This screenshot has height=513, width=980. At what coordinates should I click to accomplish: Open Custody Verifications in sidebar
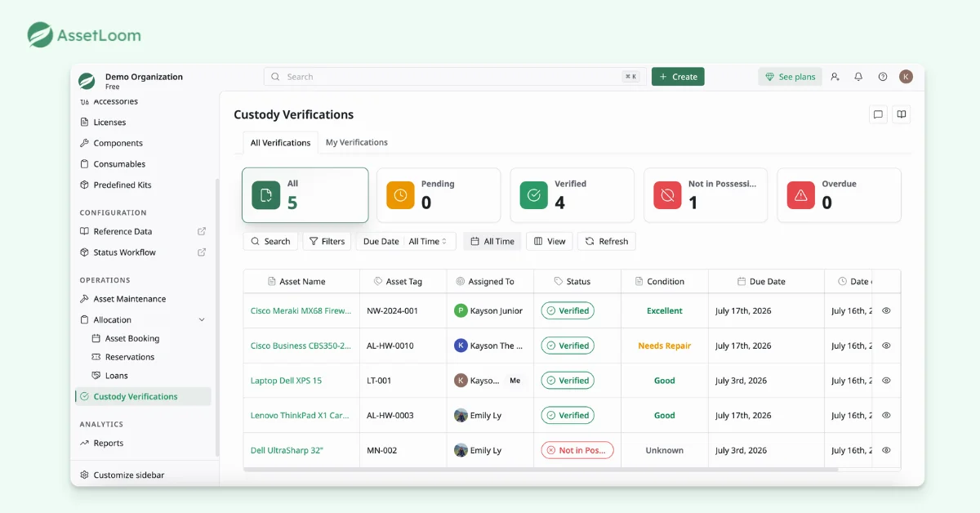(x=143, y=396)
